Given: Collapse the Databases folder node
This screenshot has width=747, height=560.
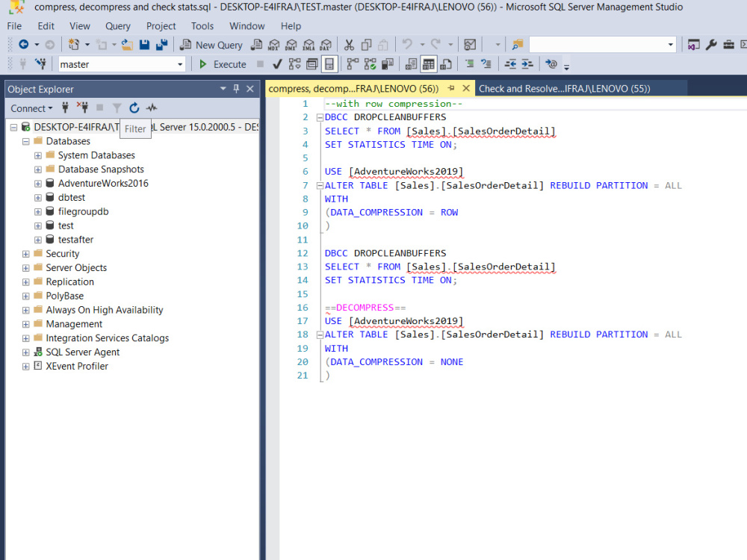Looking at the screenshot, I should (x=25, y=141).
